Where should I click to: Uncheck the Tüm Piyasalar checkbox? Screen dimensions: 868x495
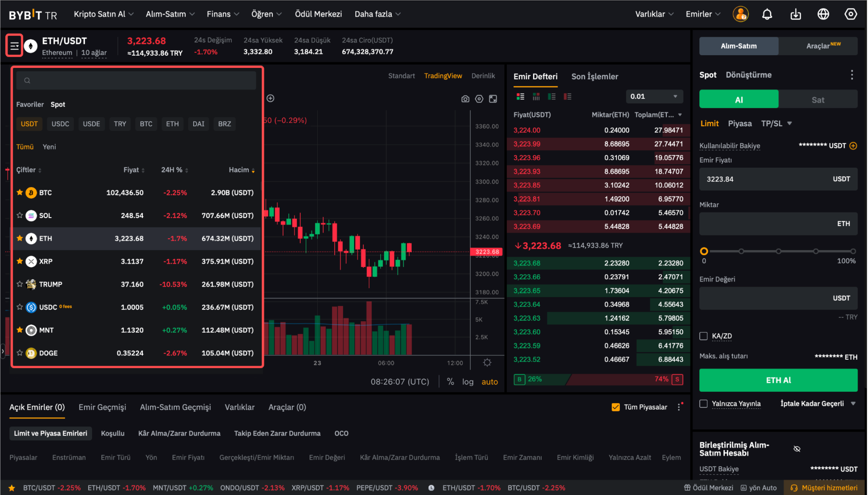point(615,407)
